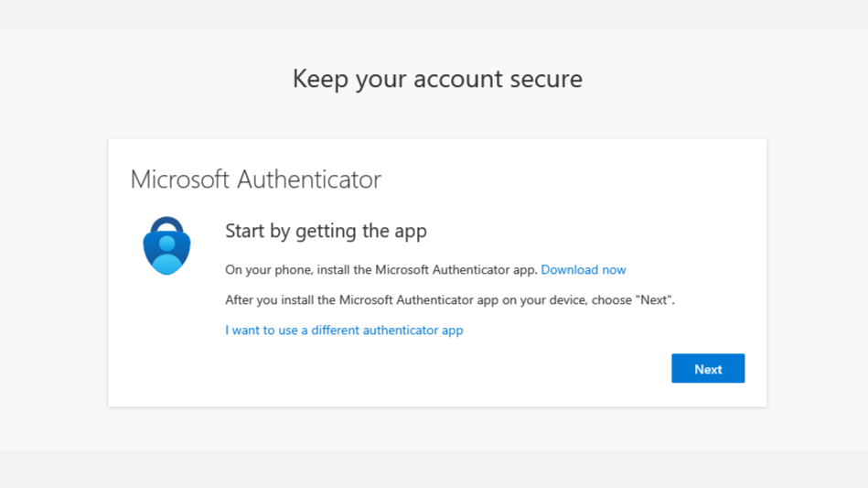
Task: Click blank card area beside Microsoft Authenticator heading
Action: 570,179
